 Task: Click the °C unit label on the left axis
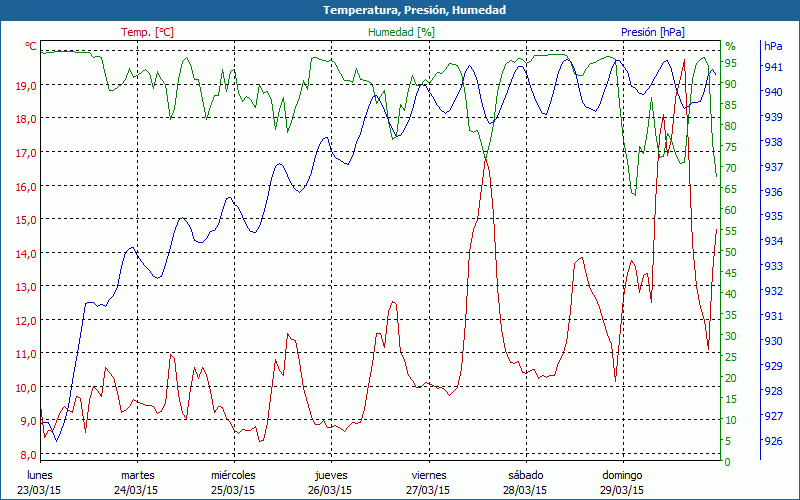(31, 46)
